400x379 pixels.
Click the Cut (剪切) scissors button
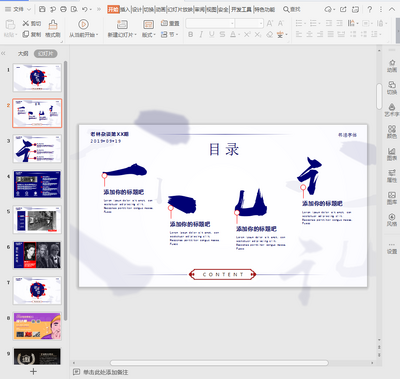point(31,23)
